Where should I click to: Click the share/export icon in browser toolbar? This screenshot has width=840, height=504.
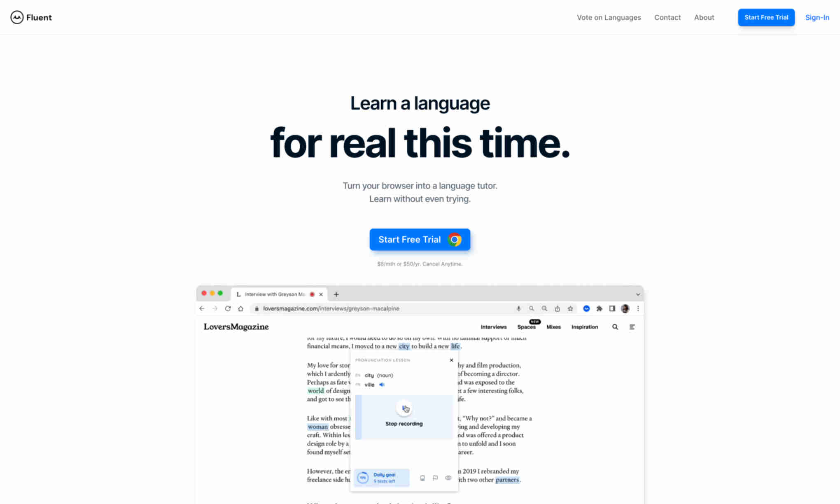pyautogui.click(x=557, y=308)
